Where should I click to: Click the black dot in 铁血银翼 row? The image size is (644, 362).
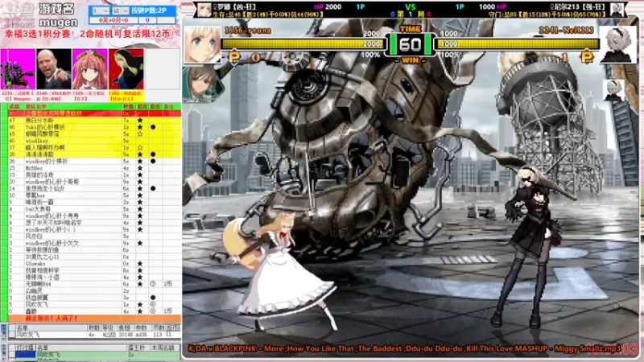tap(153, 298)
